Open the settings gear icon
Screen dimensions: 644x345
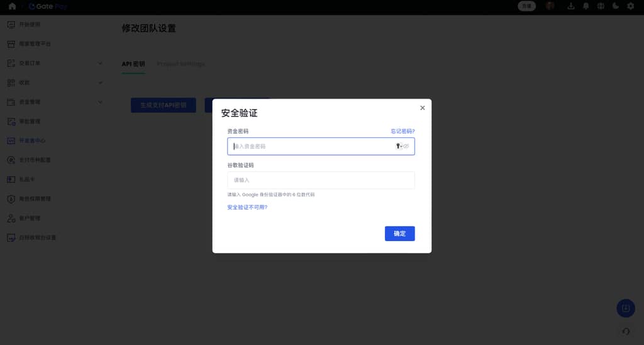[631, 6]
